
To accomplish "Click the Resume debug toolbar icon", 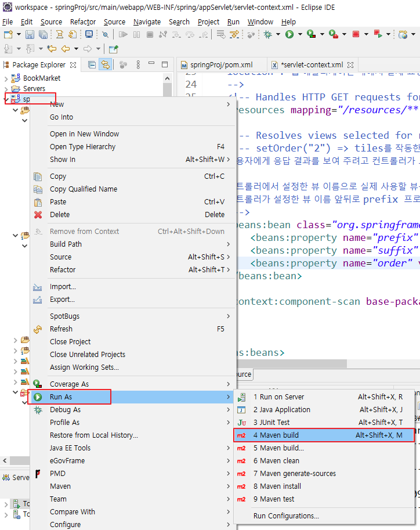I will 124,34.
